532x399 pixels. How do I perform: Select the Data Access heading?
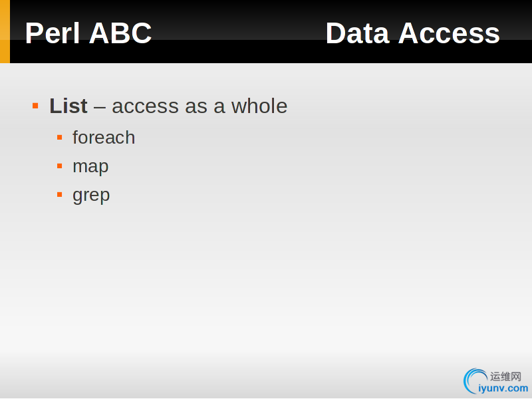pos(412,33)
